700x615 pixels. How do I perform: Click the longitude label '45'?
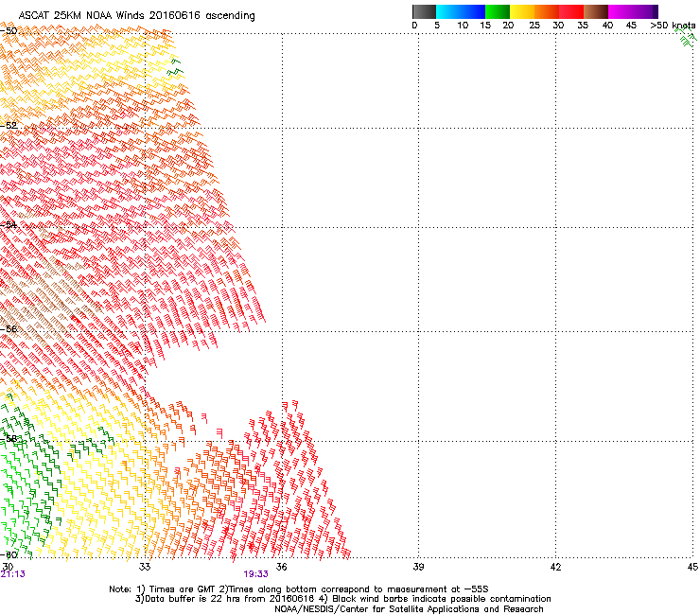692,567
